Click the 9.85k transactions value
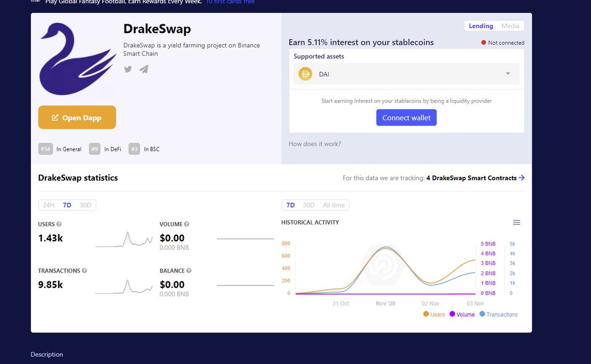Viewport: 591px width, 364px height. [51, 285]
